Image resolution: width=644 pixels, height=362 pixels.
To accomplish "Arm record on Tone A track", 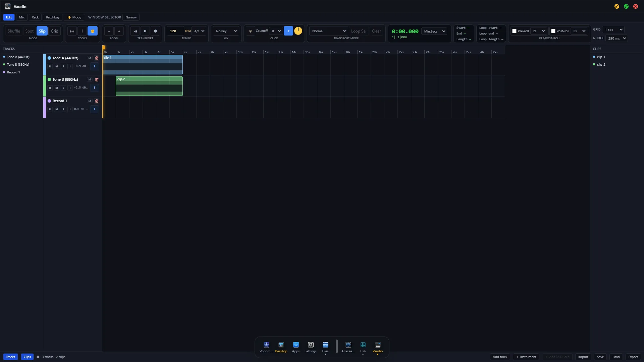I will coord(50,66).
